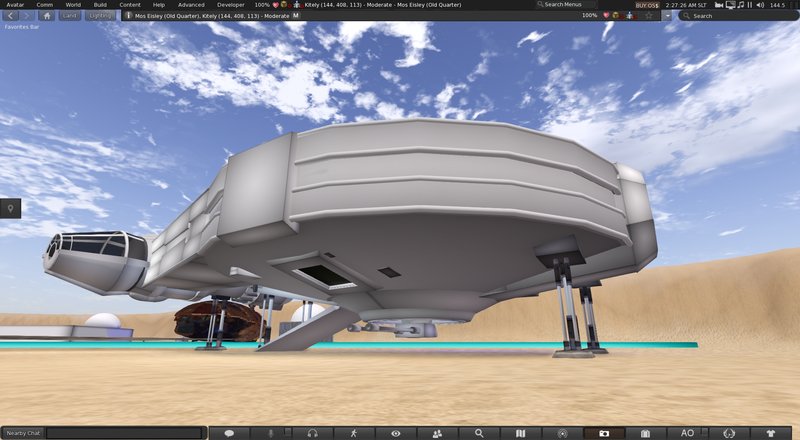Open the Avatar menu

15,5
